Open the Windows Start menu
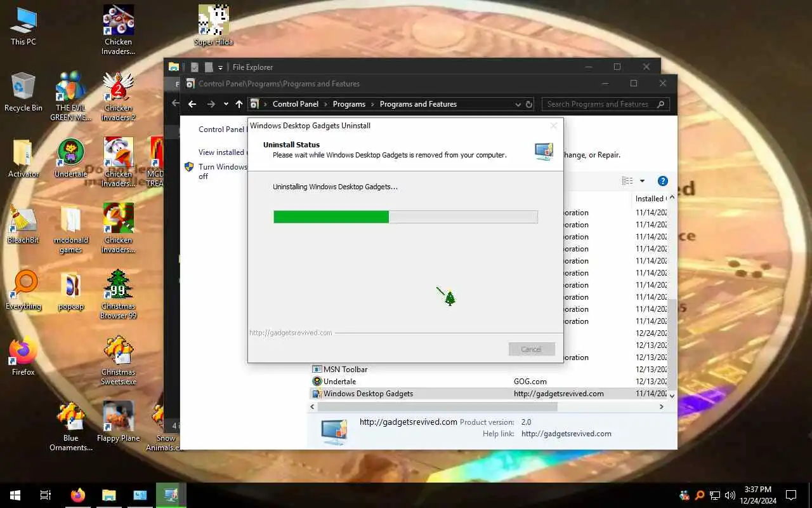This screenshot has height=508, width=812. [15, 495]
